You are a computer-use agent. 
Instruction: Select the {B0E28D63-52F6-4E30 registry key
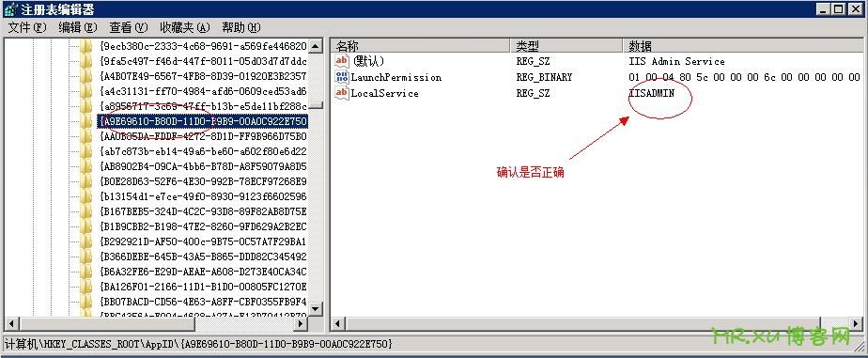(x=203, y=181)
